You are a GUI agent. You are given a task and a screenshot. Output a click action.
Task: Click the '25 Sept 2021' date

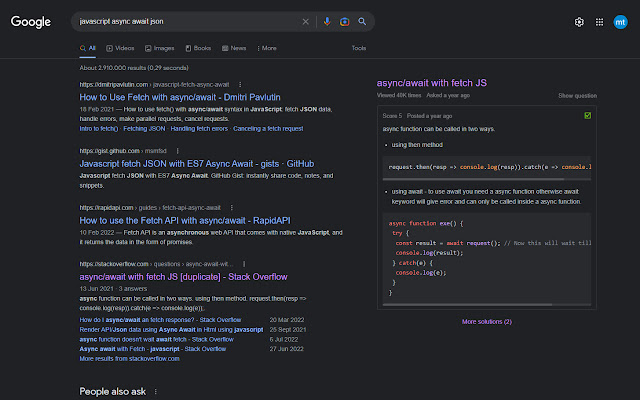pyautogui.click(x=288, y=329)
